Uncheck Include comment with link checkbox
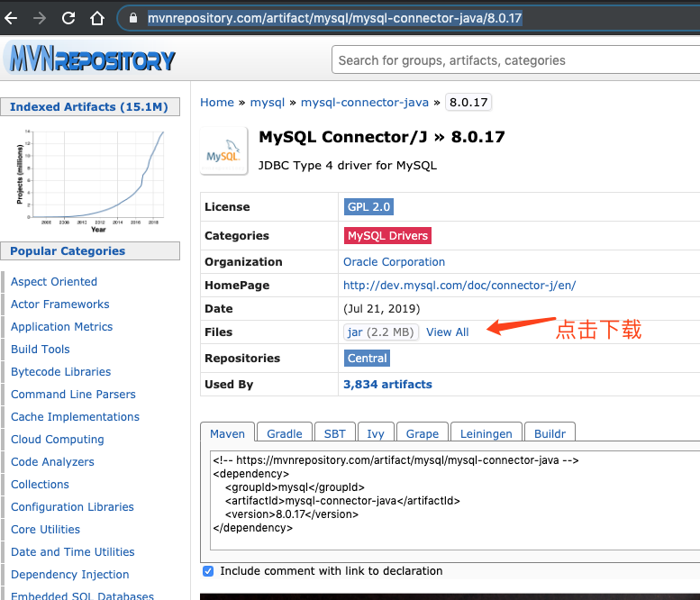 (x=208, y=571)
